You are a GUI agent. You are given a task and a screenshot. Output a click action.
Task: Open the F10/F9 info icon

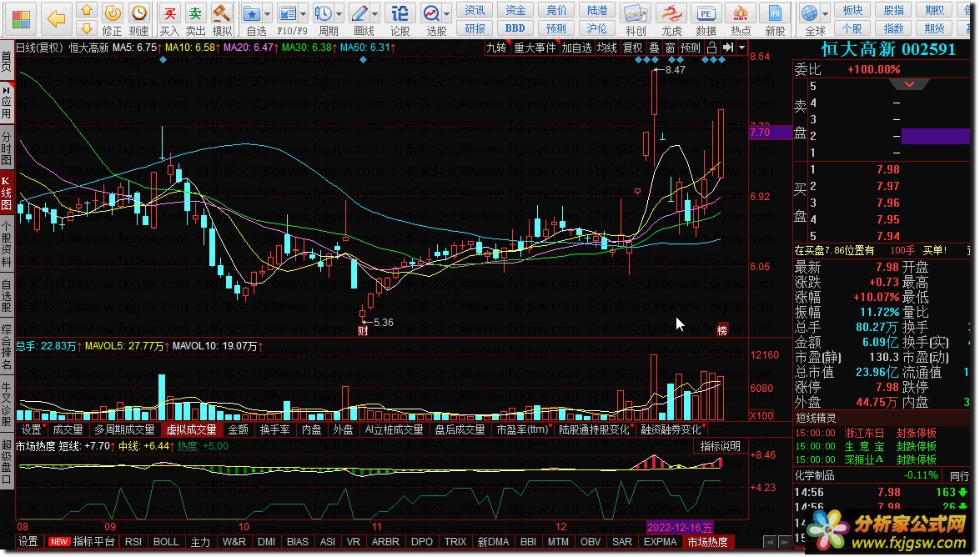pyautogui.click(x=288, y=13)
